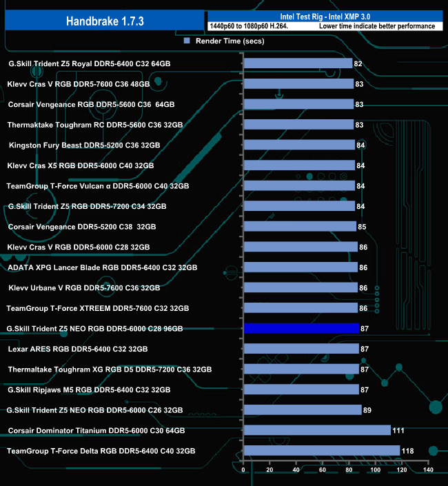Click the '20' axis tick label
448x486 pixels.
tap(269, 470)
